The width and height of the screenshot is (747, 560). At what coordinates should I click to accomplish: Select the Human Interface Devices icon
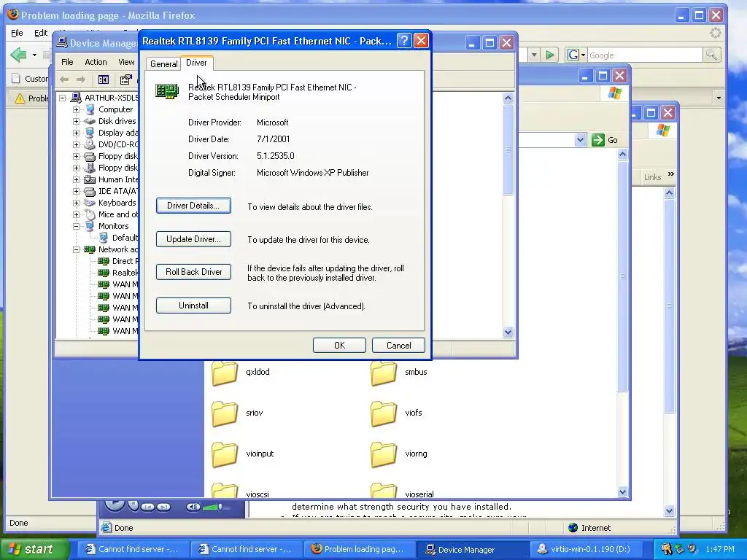click(90, 179)
